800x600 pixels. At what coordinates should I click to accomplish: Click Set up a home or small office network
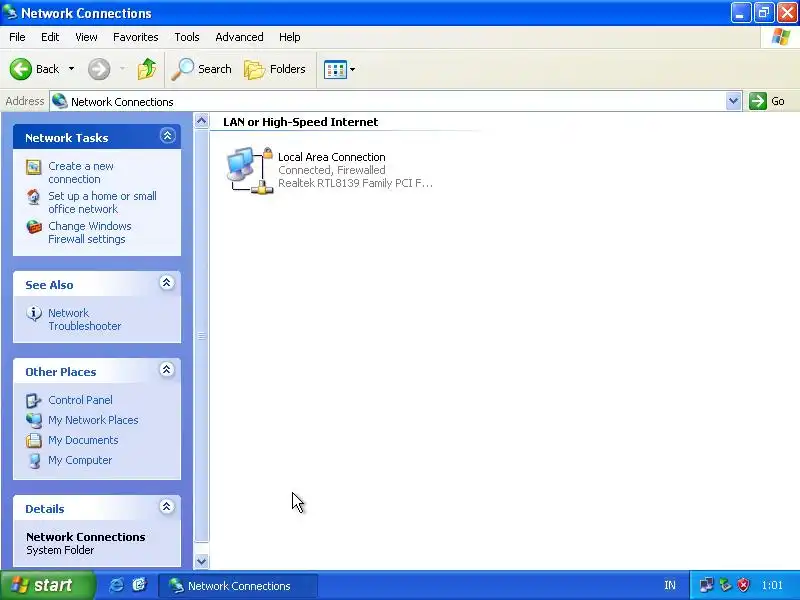point(102,203)
